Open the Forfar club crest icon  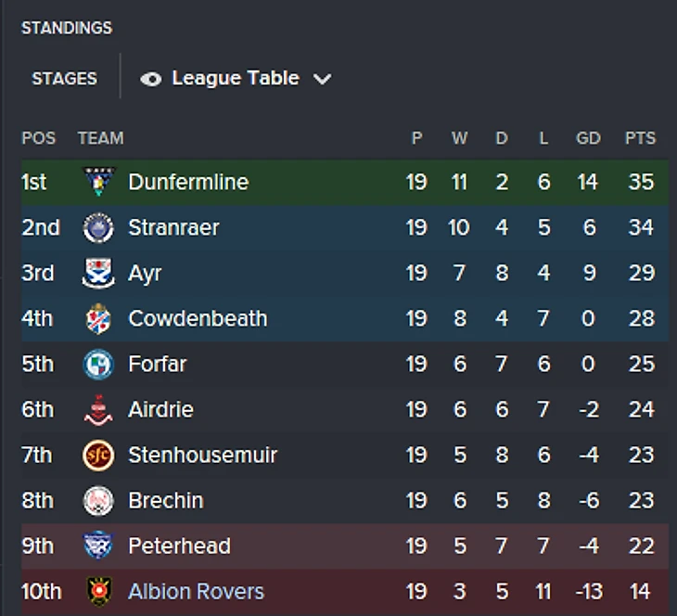click(x=98, y=364)
